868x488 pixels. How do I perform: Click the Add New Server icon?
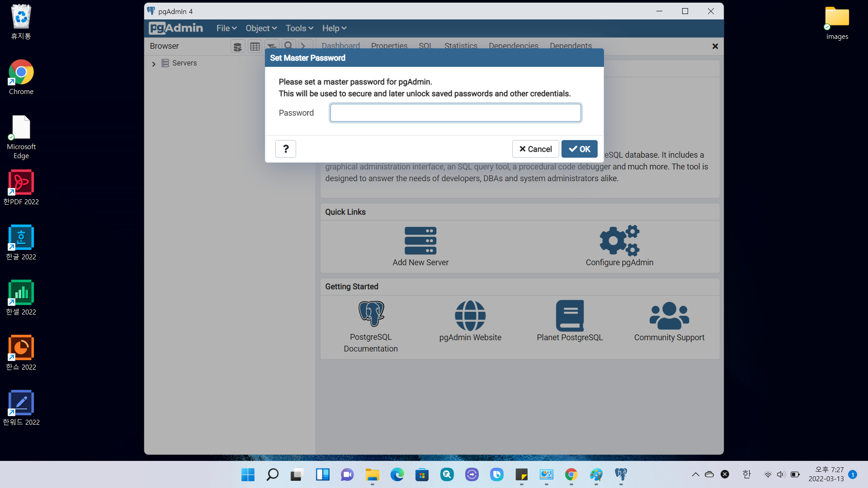click(420, 241)
